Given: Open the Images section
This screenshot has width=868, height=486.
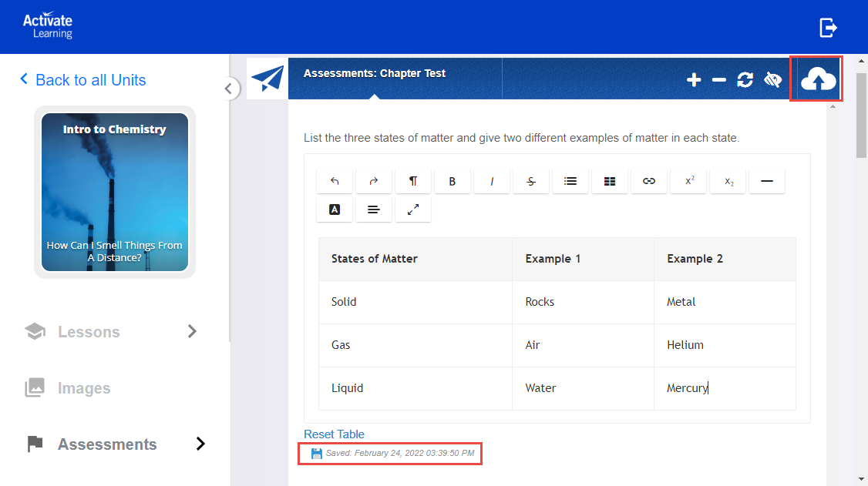Looking at the screenshot, I should (x=68, y=387).
